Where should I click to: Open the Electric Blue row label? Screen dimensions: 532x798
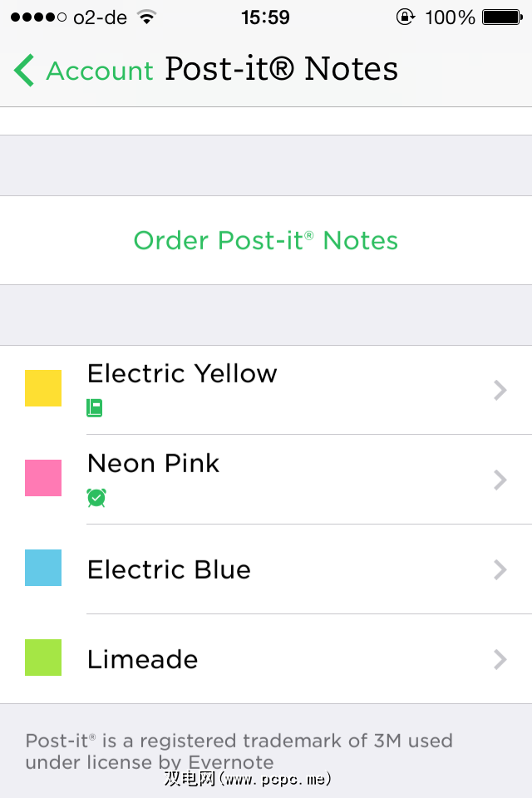coord(169,570)
